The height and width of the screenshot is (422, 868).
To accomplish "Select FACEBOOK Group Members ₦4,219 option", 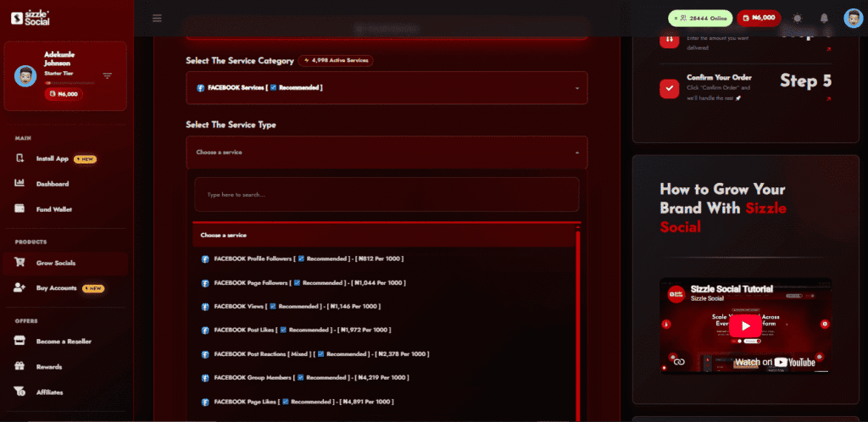I will tap(384, 378).
